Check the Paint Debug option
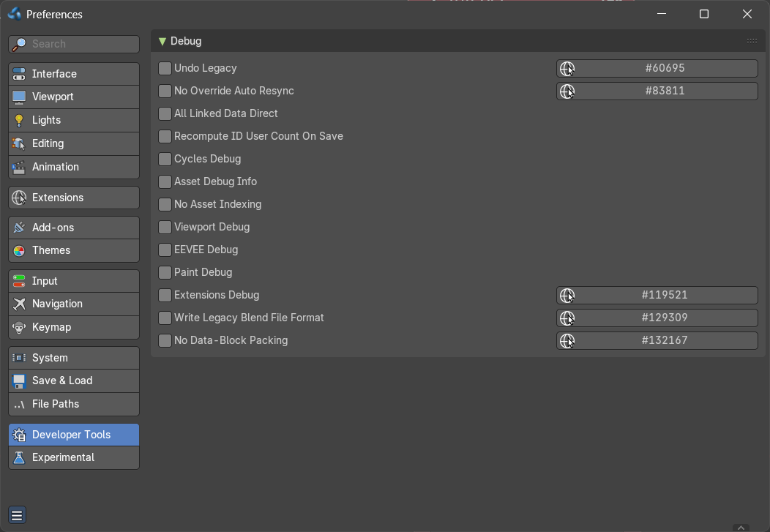 click(x=165, y=272)
